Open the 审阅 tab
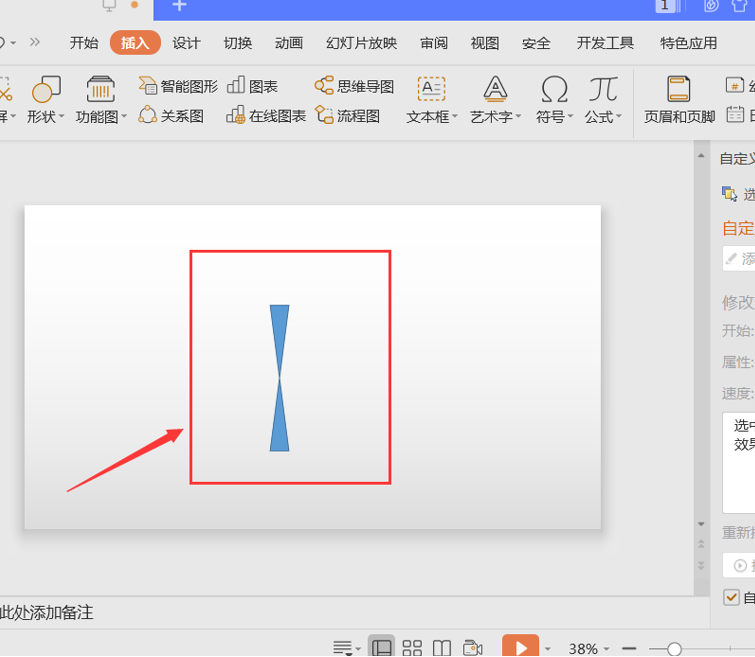Screen dimensions: 755x657 (434, 43)
